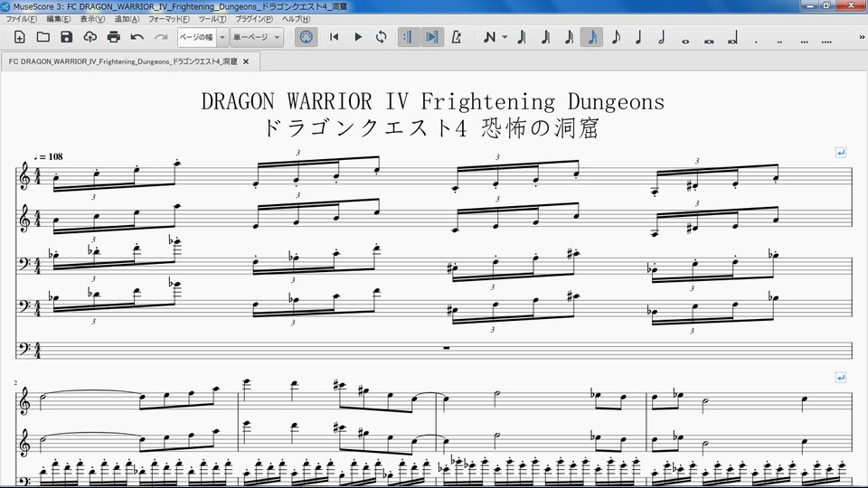Open the 追加(A) menu
The width and height of the screenshot is (868, 488).
[x=127, y=19]
